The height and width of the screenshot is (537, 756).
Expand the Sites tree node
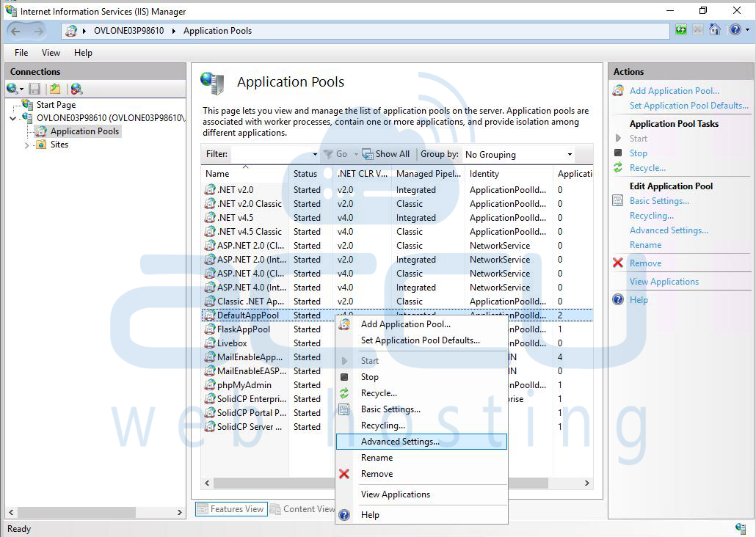(x=26, y=145)
